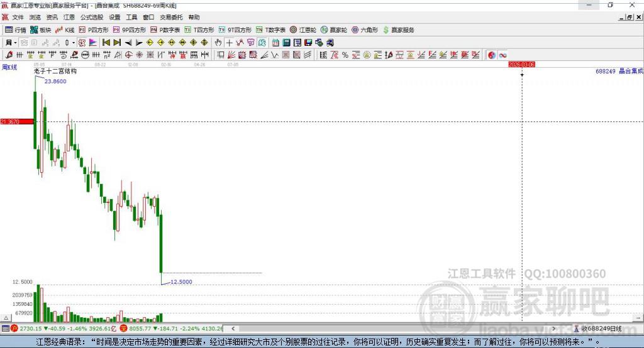Step chart left with black arrow
This screenshot has width=644, height=348.
[x=128, y=43]
